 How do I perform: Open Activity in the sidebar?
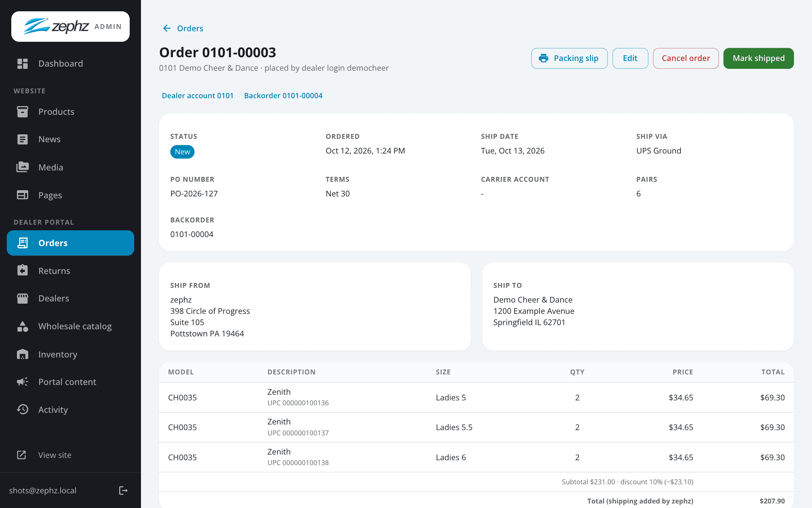coord(71,409)
